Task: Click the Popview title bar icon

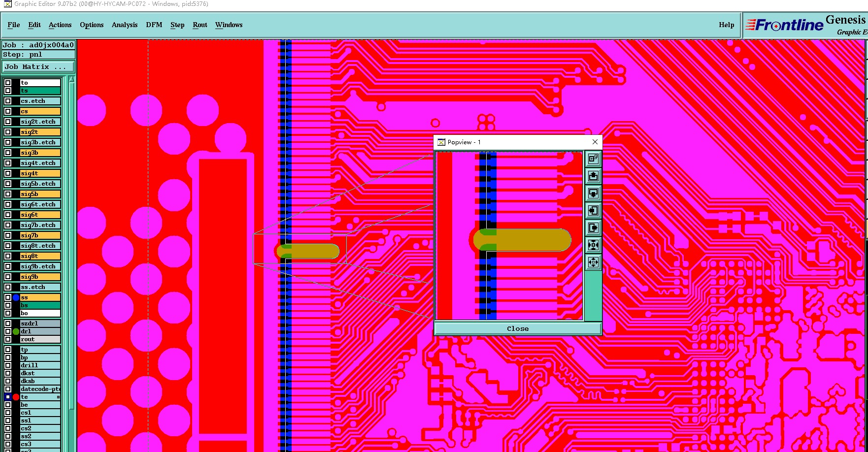Action: pos(441,142)
